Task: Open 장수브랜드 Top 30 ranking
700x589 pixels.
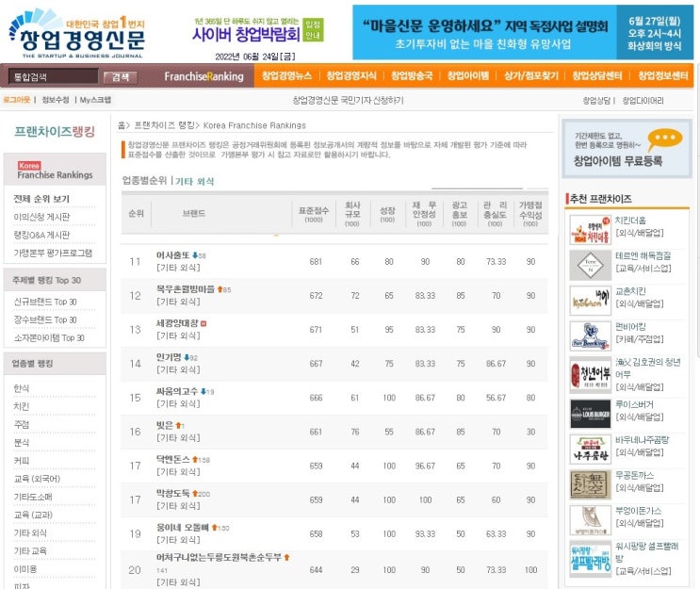Action: pyautogui.click(x=45, y=319)
